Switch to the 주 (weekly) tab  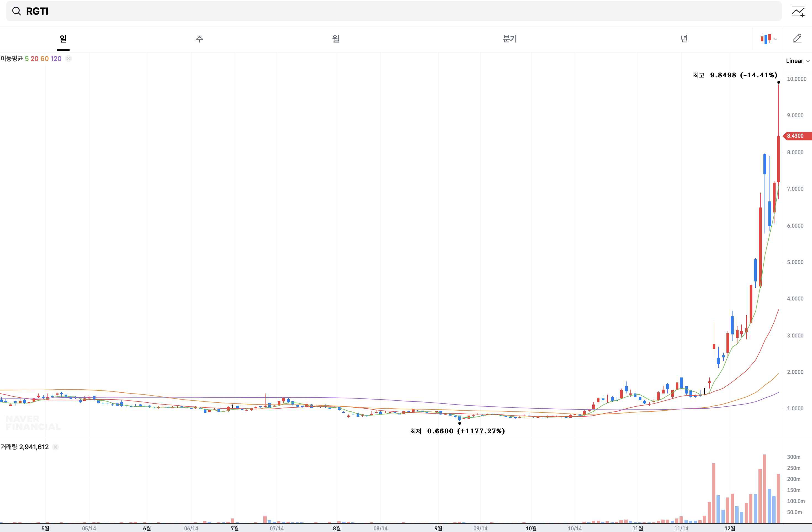[200, 39]
